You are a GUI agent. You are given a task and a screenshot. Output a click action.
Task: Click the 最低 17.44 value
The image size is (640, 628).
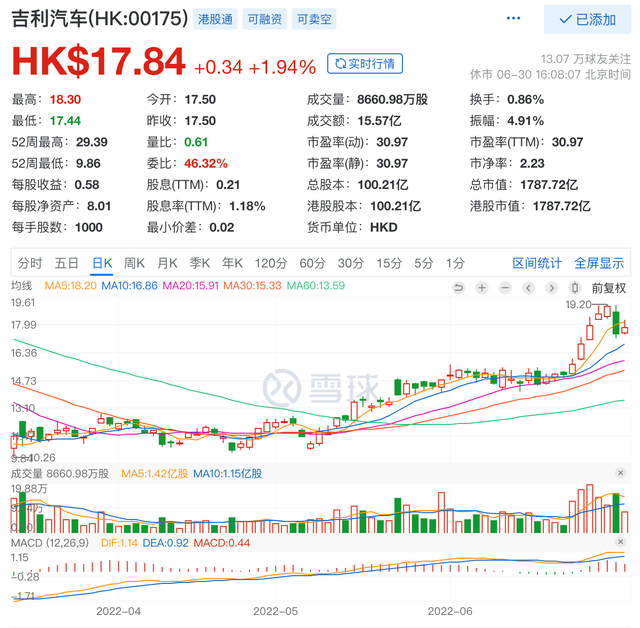65,121
